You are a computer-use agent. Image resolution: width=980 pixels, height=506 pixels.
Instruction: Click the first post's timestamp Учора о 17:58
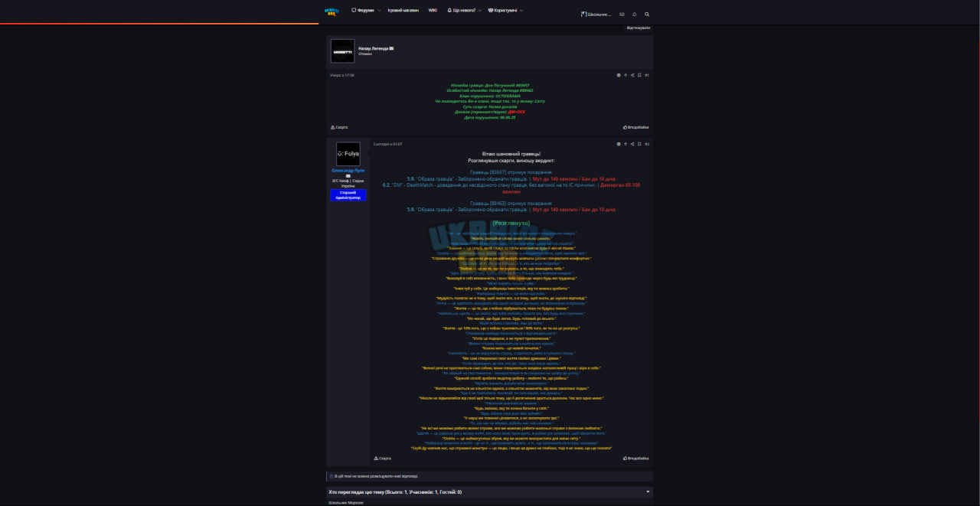point(342,75)
